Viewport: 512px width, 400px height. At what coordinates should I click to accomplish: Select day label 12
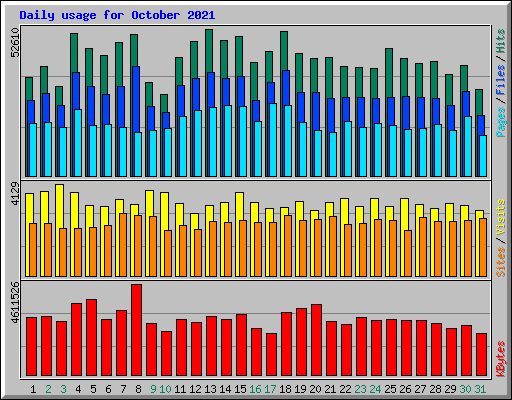coord(195,389)
